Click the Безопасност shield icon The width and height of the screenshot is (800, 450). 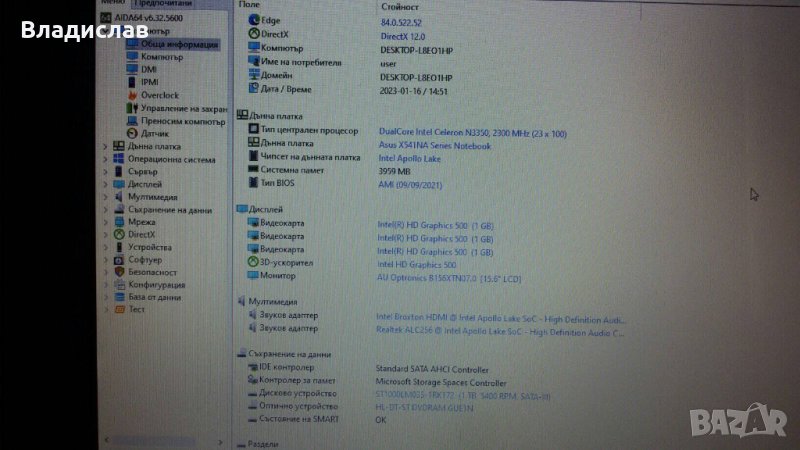point(119,272)
